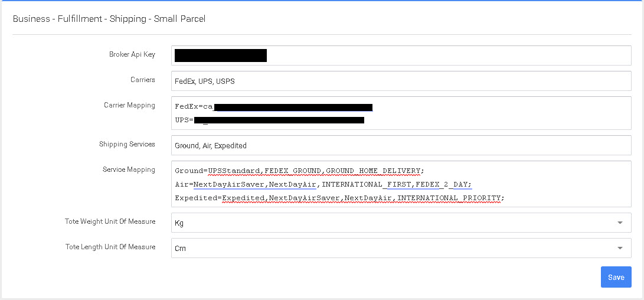Focus the Shipping Services input field
644x300 pixels.
click(401, 145)
